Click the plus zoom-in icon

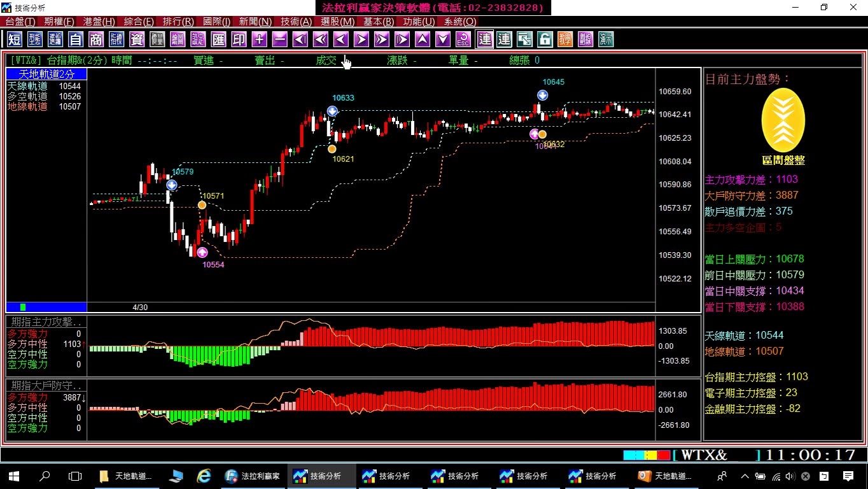click(259, 39)
